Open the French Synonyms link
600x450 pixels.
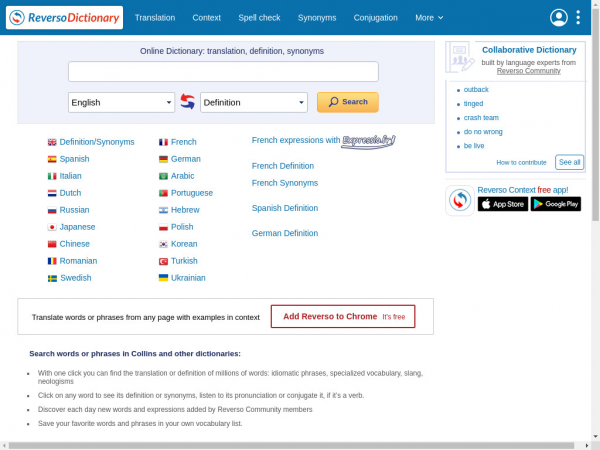[285, 183]
